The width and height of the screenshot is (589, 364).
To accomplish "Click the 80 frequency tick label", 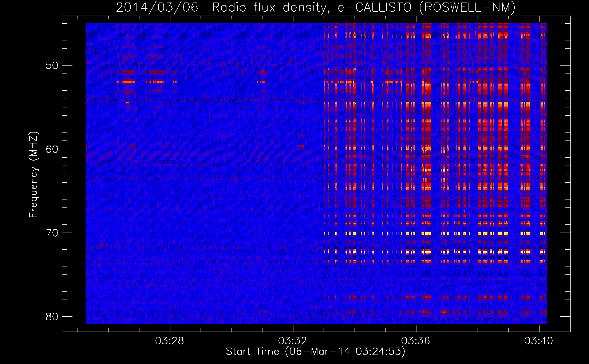I will point(52,316).
